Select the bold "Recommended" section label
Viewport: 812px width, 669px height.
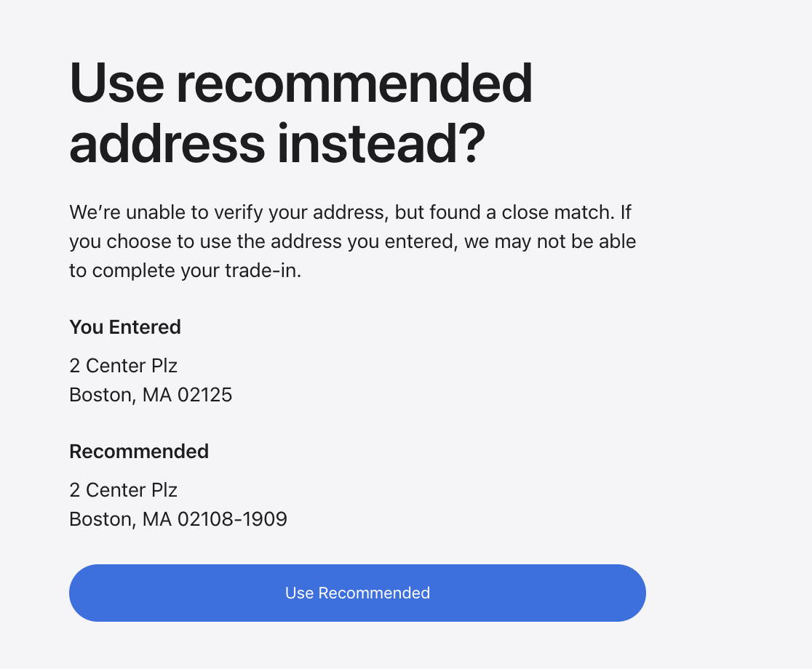coord(139,452)
